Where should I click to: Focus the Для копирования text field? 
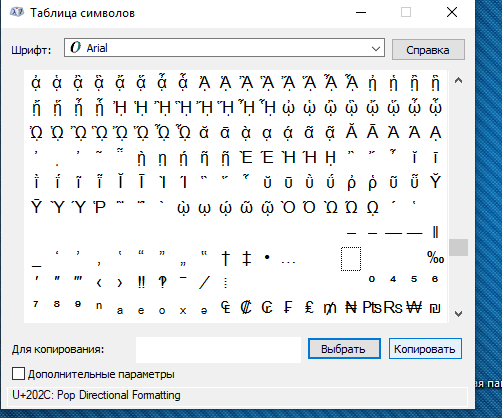[x=218, y=349]
